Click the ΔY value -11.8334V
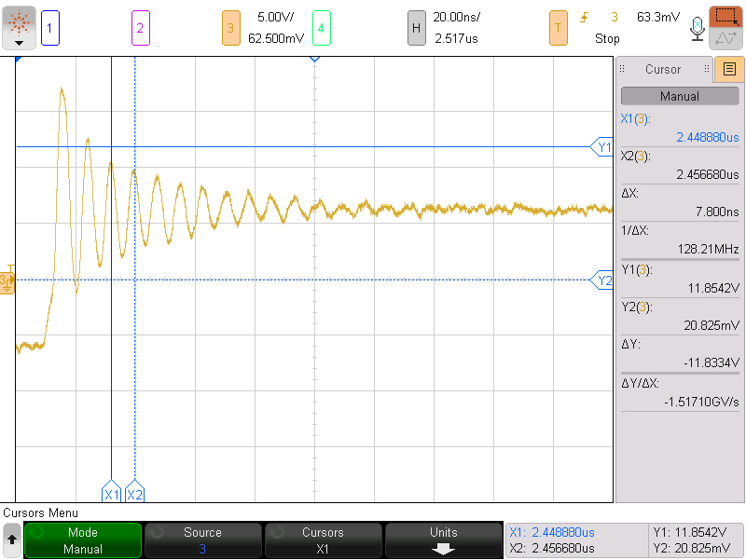Image resolution: width=746 pixels, height=560 pixels. (x=711, y=362)
